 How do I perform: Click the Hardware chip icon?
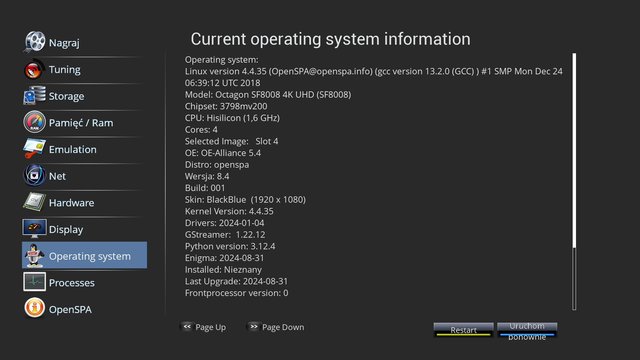click(x=34, y=202)
